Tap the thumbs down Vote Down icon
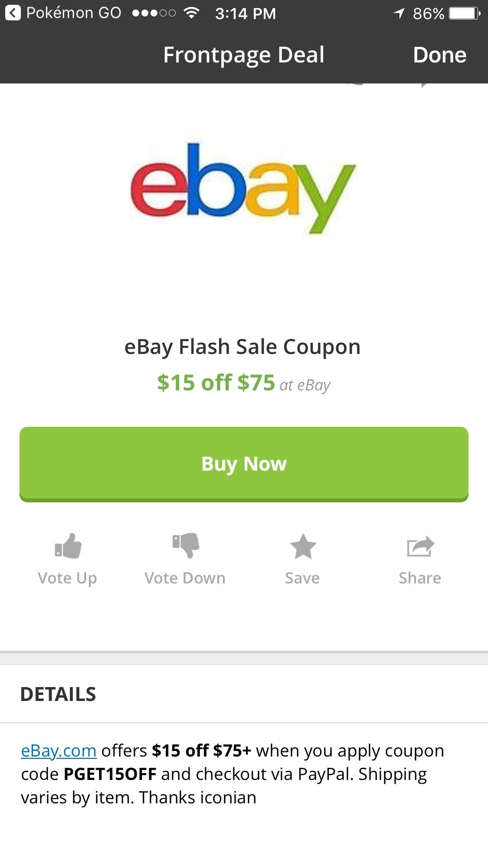Viewport: 488px width, 868px height. point(186,546)
